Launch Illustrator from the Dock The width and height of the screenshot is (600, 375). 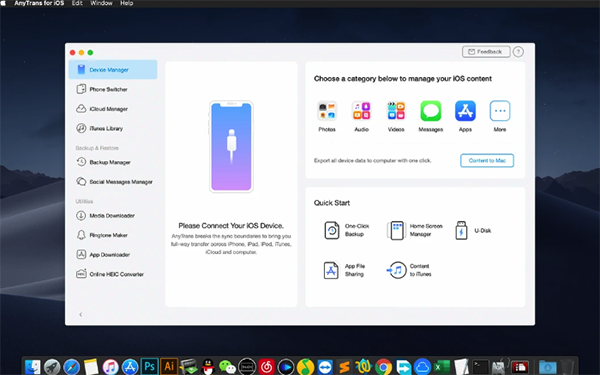169,367
